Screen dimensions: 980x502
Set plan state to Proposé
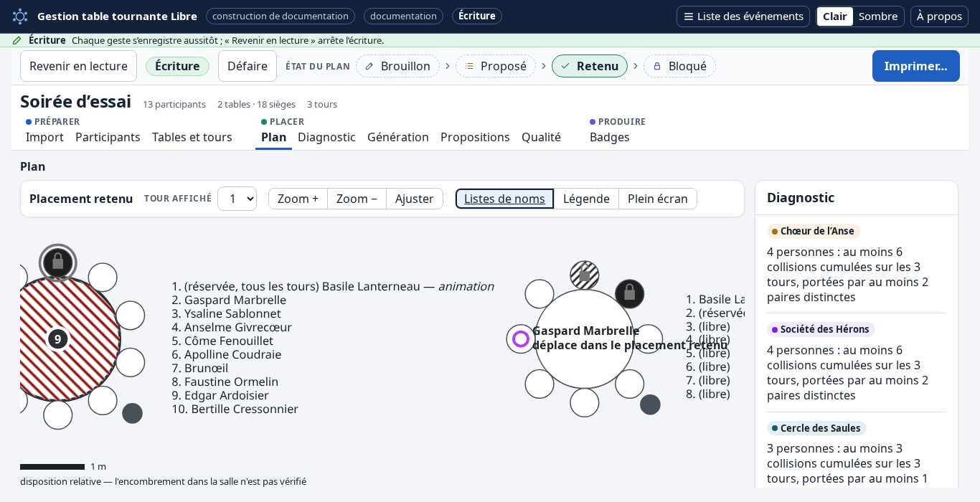[x=496, y=66]
